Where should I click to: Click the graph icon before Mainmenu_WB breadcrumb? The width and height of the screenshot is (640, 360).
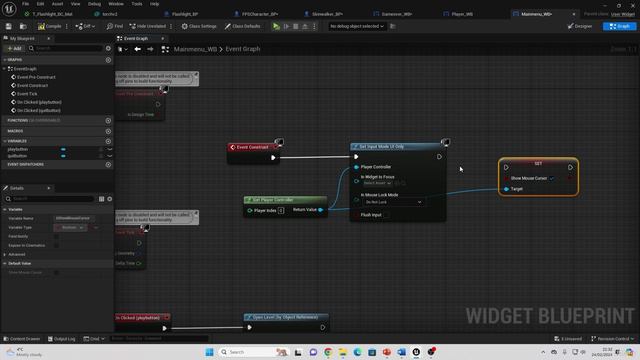pos(165,49)
